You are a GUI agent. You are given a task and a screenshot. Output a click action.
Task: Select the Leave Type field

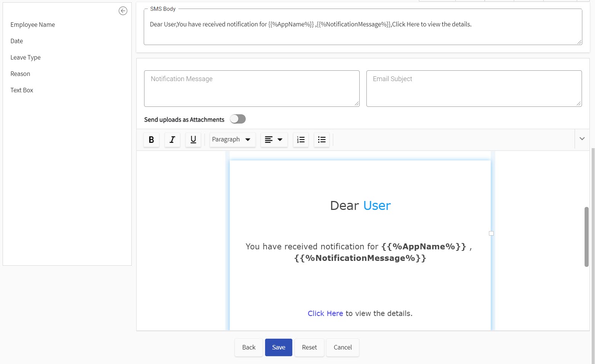pyautogui.click(x=26, y=57)
